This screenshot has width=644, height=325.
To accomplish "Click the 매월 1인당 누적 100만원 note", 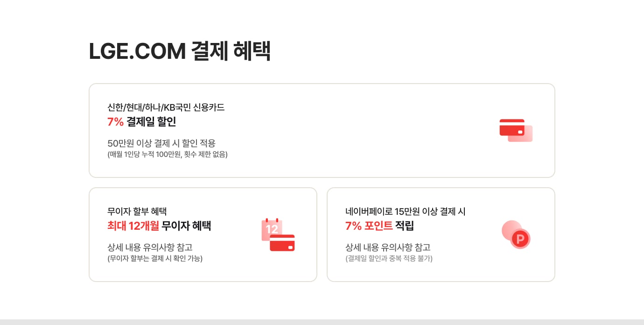I will pos(168,155).
